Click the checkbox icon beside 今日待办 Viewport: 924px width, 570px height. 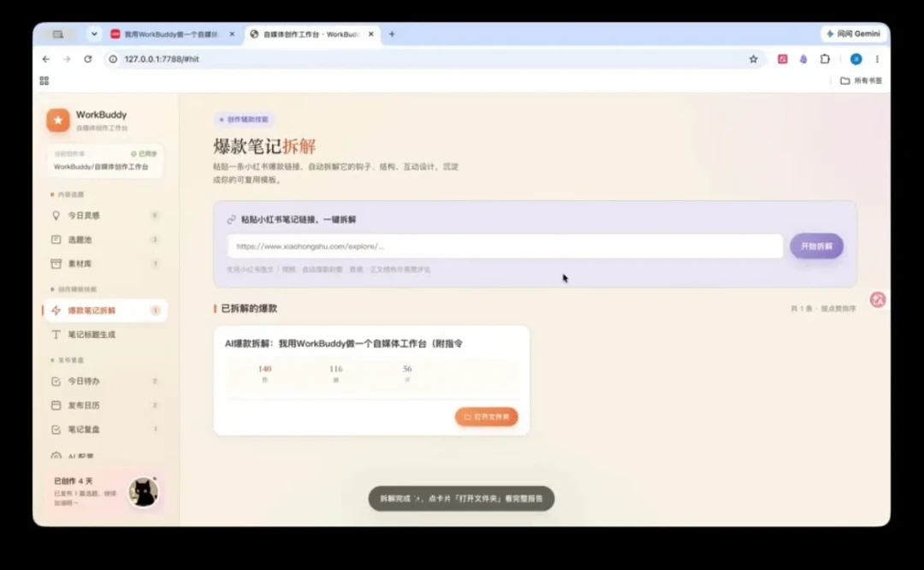click(x=56, y=382)
